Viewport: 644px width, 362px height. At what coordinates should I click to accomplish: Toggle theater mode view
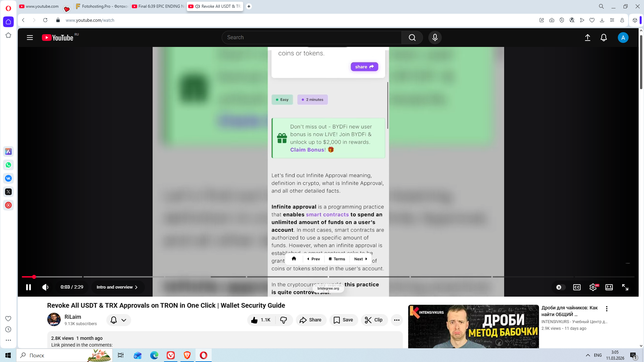tap(609, 287)
